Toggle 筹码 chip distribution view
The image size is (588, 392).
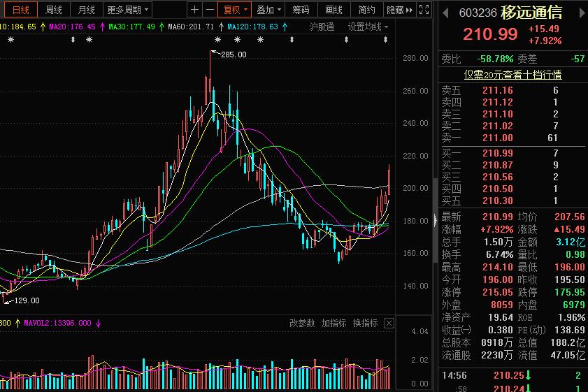click(x=301, y=10)
